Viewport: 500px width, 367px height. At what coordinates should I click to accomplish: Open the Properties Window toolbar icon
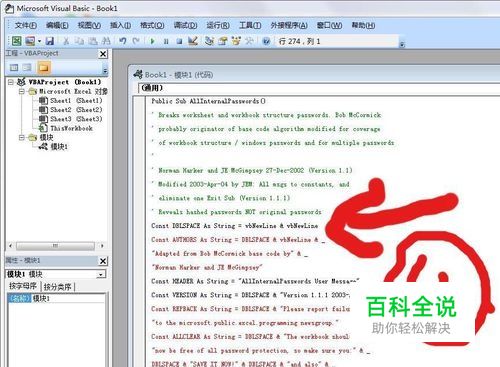[x=223, y=41]
